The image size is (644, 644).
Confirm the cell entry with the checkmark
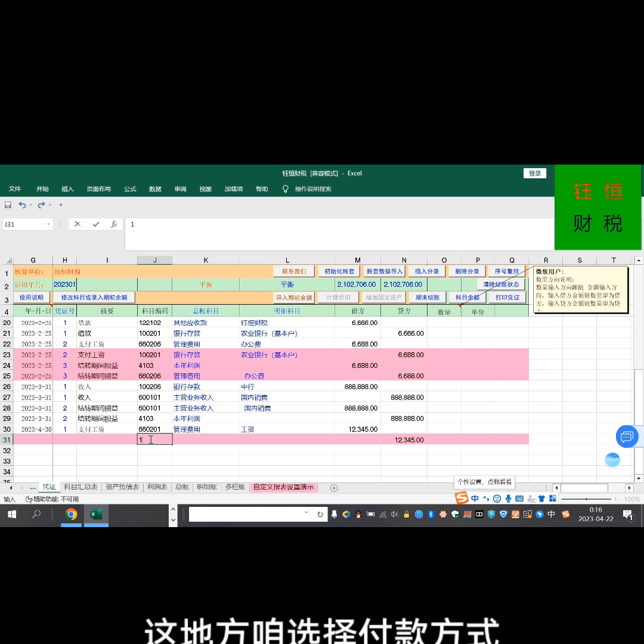pos(95,224)
